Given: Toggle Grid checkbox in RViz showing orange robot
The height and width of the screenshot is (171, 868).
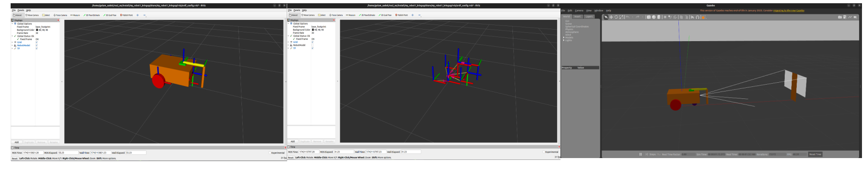Looking at the screenshot, I should coord(37,42).
